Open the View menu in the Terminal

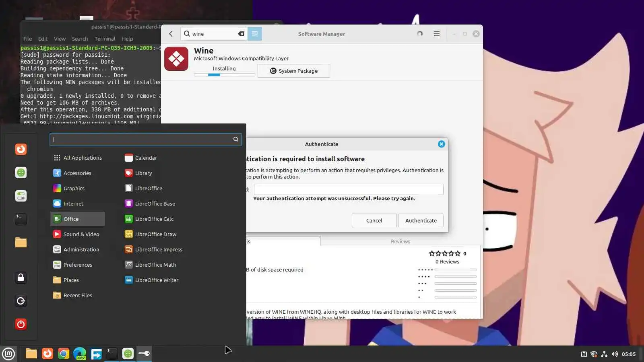click(60, 39)
